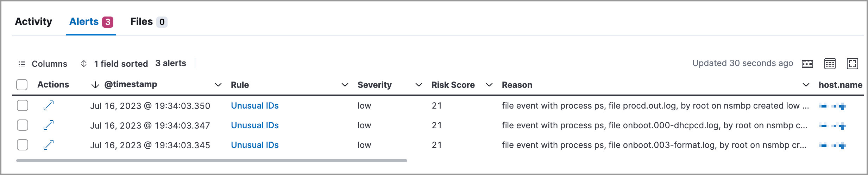Open the display density selector icon
The image size is (868, 175).
pyautogui.click(x=830, y=64)
